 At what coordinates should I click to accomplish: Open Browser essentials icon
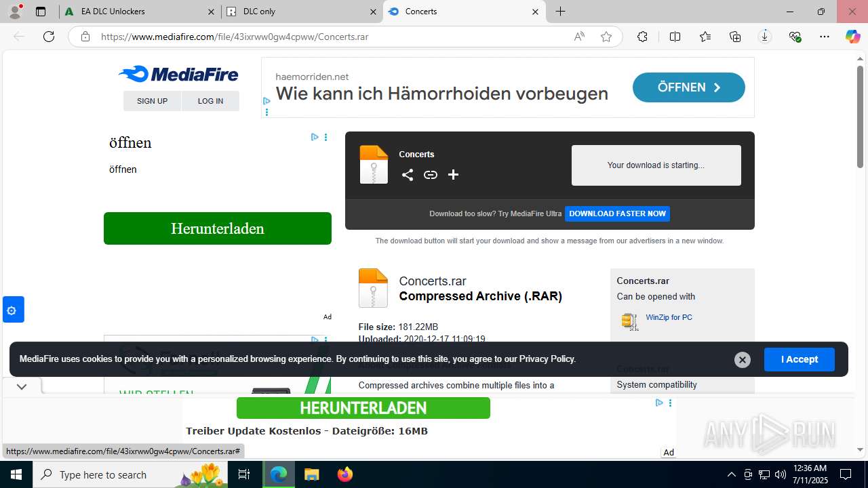coord(795,37)
